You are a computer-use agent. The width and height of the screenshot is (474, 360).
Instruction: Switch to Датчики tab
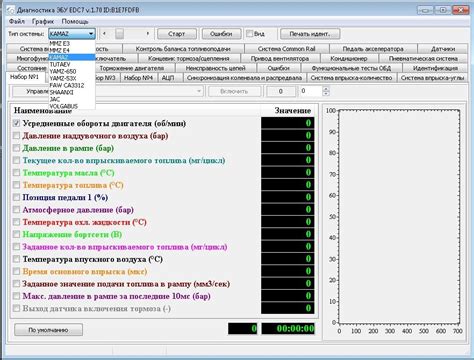click(443, 49)
